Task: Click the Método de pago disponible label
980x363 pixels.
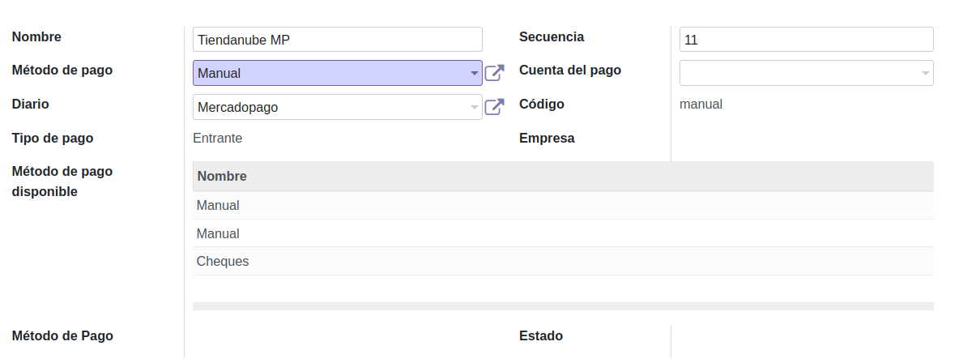Action: pyautogui.click(x=62, y=181)
